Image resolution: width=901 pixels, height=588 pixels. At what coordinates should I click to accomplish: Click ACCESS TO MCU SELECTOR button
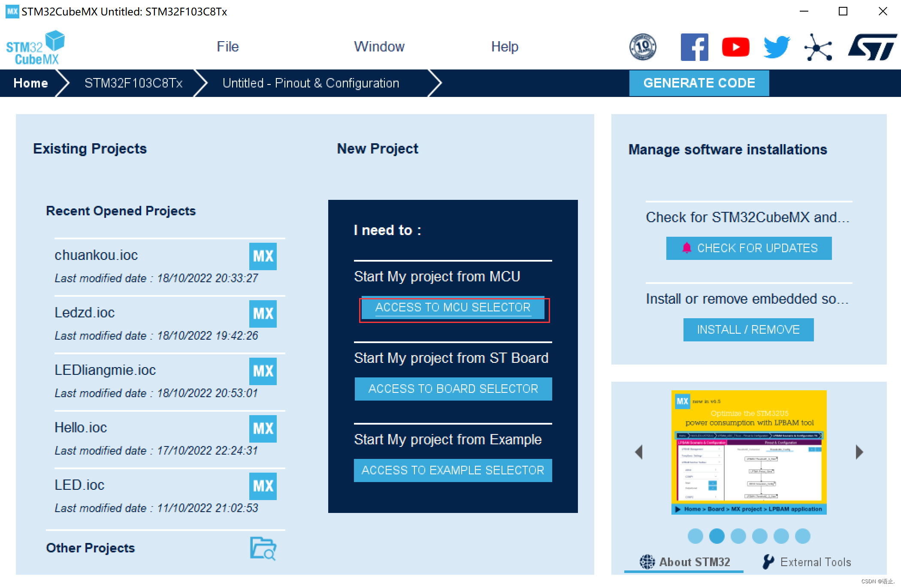point(453,308)
